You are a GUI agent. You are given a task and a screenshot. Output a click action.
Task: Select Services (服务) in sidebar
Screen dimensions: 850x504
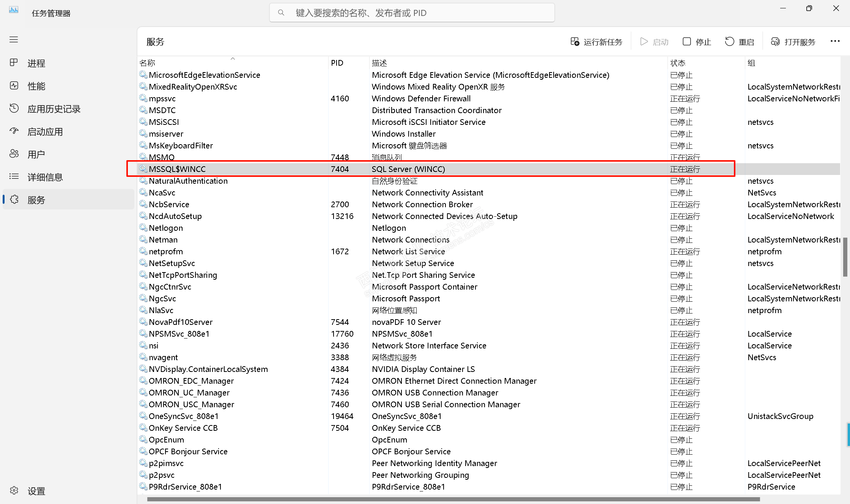tap(36, 200)
